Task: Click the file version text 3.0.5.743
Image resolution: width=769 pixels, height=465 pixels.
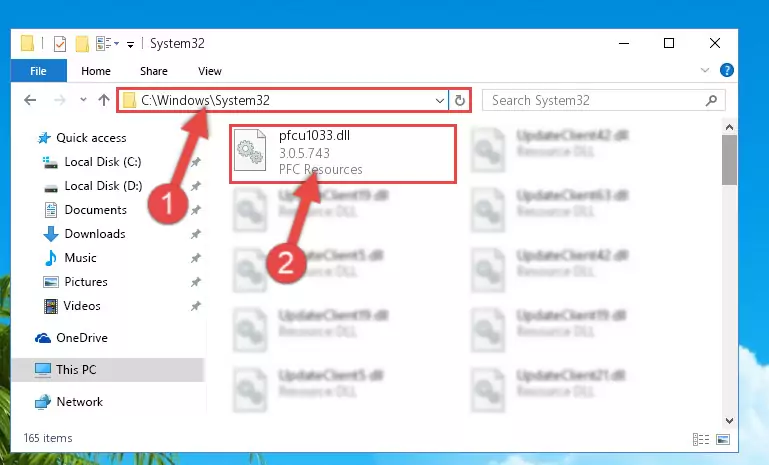Action: [304, 154]
